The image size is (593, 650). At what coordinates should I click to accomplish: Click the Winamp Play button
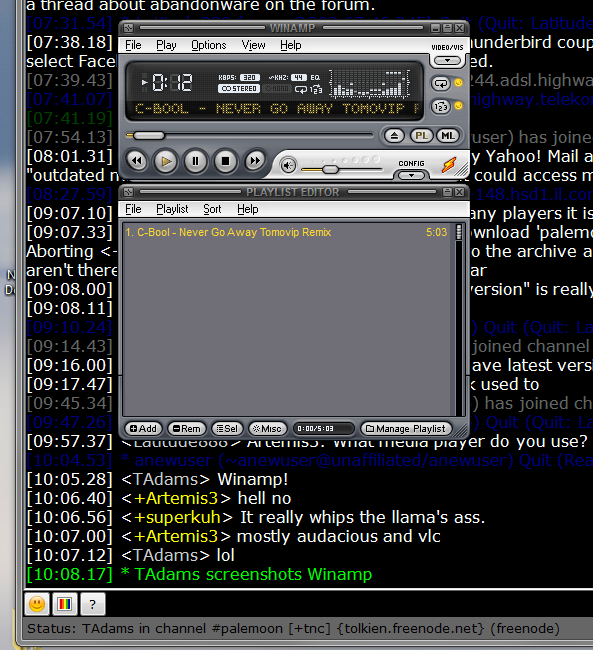[166, 161]
